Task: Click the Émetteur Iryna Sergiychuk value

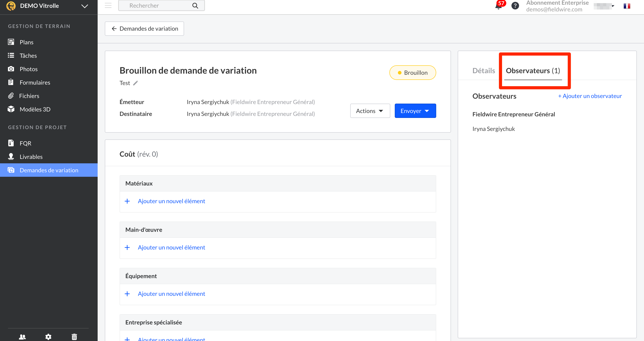Action: (x=251, y=102)
